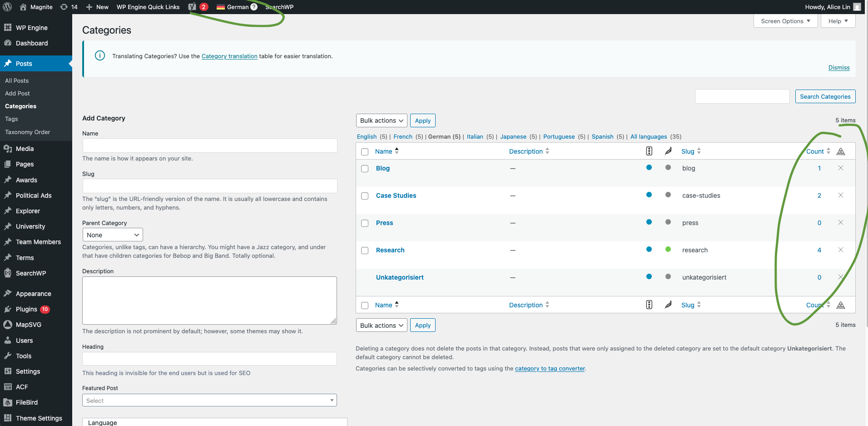The width and height of the screenshot is (868, 426).
Task: Expand the Parent Category dropdown
Action: pos(113,235)
